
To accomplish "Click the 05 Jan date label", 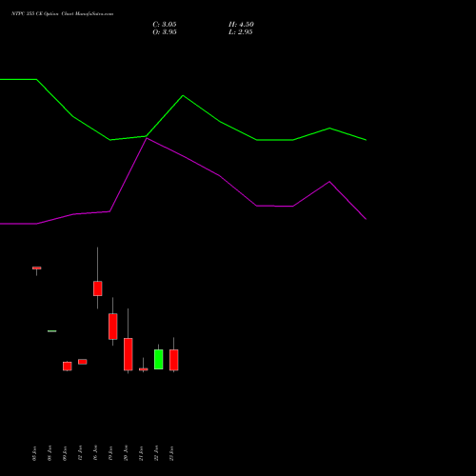I will pyautogui.click(x=34, y=453).
